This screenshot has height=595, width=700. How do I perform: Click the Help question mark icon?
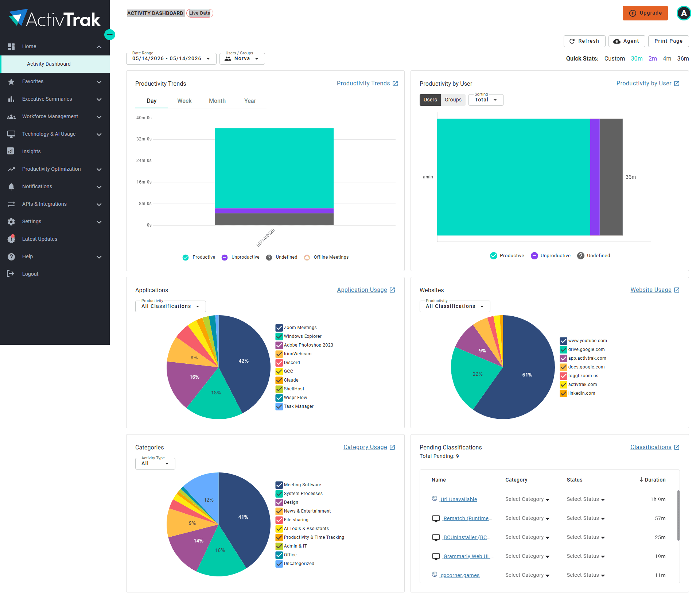click(11, 256)
